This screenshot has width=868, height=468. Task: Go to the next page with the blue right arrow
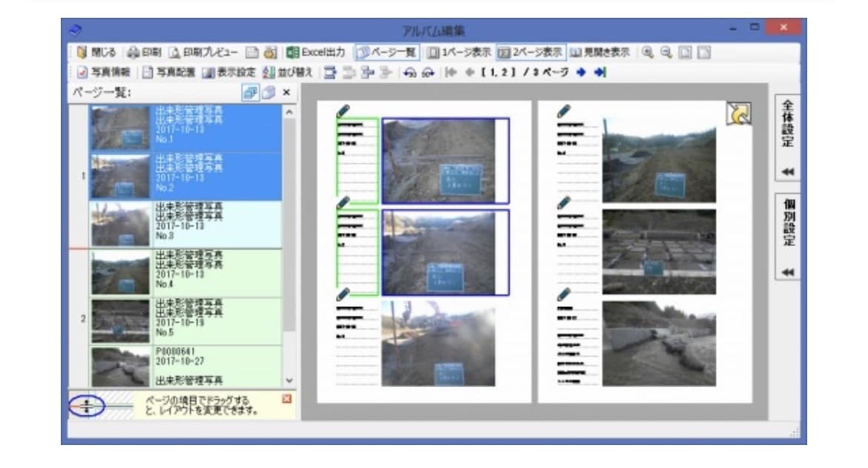point(581,73)
